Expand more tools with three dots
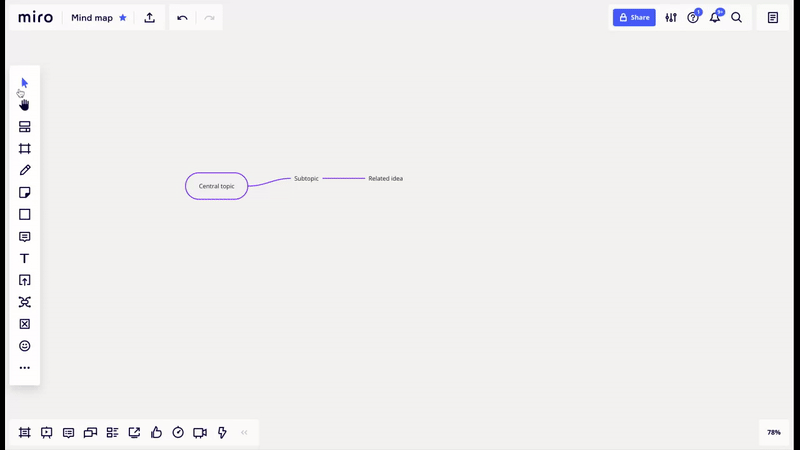Viewport: 800px width, 450px height. click(25, 368)
